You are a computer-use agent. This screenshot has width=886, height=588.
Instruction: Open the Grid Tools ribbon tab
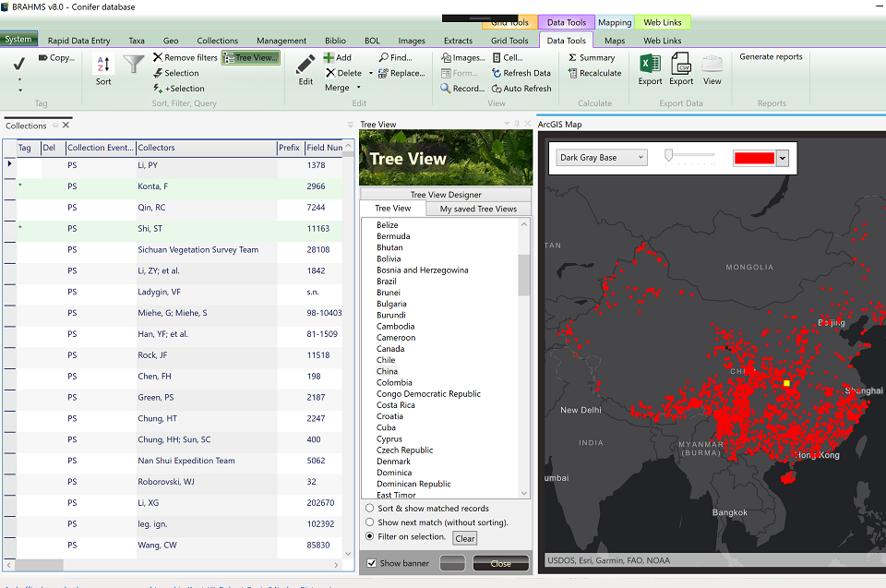pos(509,41)
